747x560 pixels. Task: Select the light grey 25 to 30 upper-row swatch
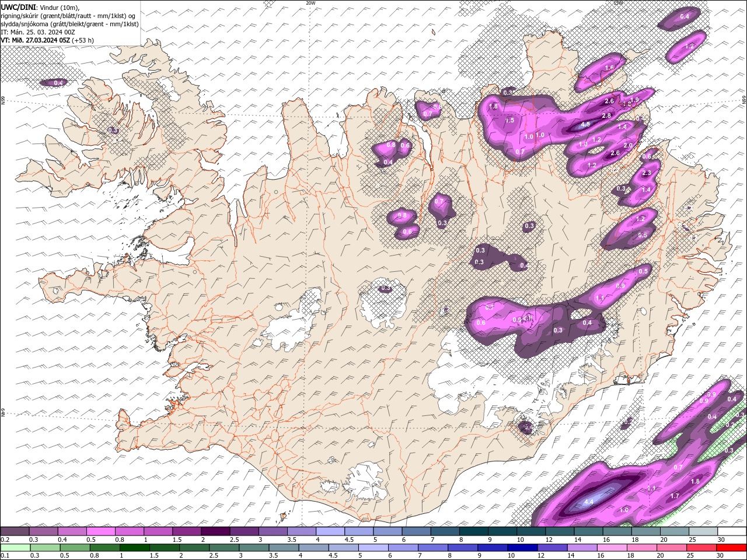pyautogui.click(x=703, y=531)
